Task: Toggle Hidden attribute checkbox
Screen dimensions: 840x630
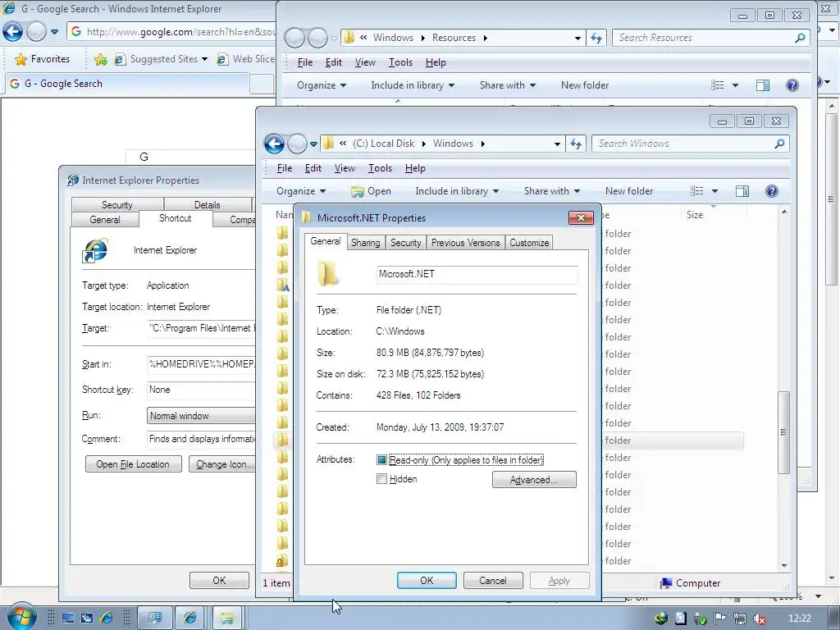Action: click(381, 479)
